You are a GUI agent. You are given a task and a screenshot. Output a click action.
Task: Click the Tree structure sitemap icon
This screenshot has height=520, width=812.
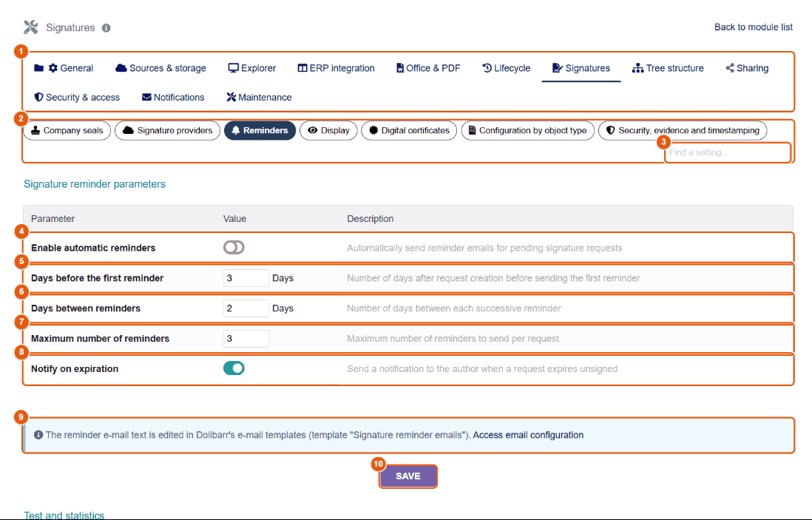coord(638,68)
